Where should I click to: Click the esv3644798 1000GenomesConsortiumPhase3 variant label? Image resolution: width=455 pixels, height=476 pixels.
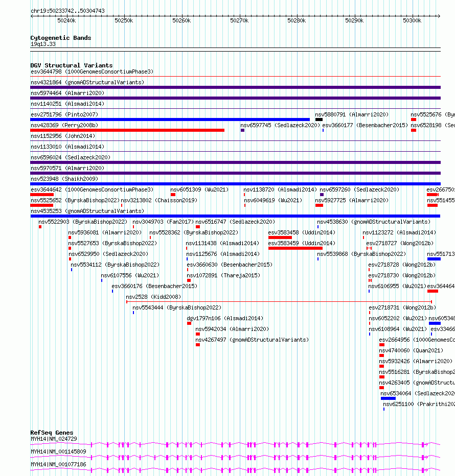click(92, 72)
